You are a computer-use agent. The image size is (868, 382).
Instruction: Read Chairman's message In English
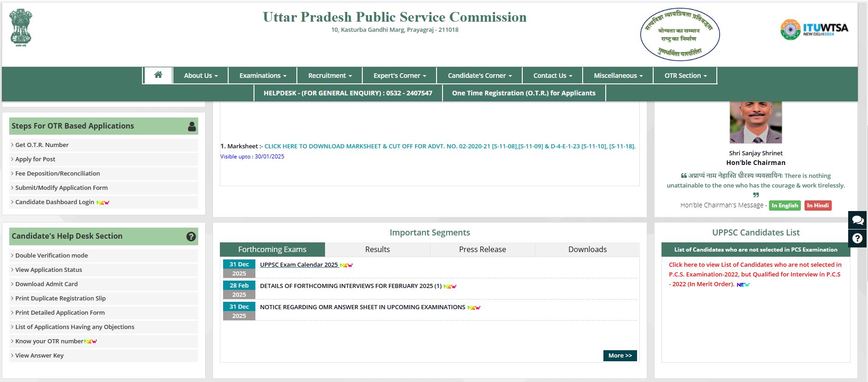pos(785,206)
